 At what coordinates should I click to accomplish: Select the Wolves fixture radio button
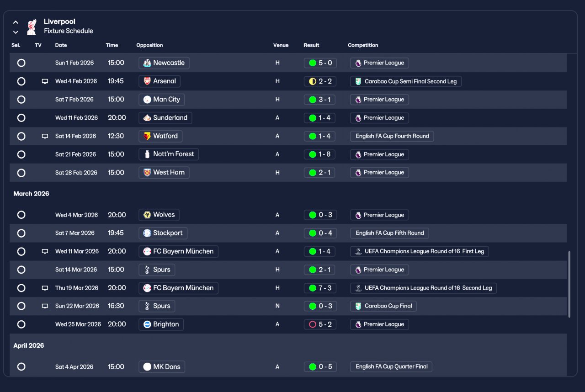21,215
